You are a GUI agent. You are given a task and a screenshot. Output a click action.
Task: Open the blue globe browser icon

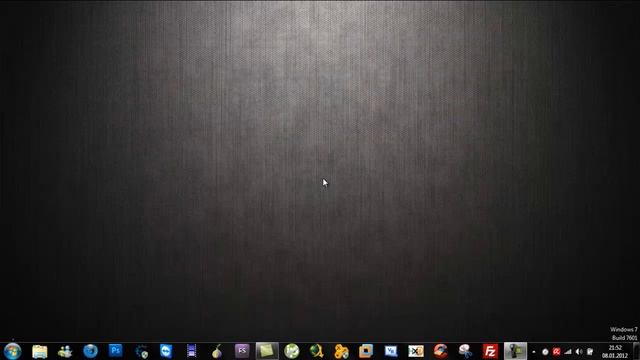90,351
